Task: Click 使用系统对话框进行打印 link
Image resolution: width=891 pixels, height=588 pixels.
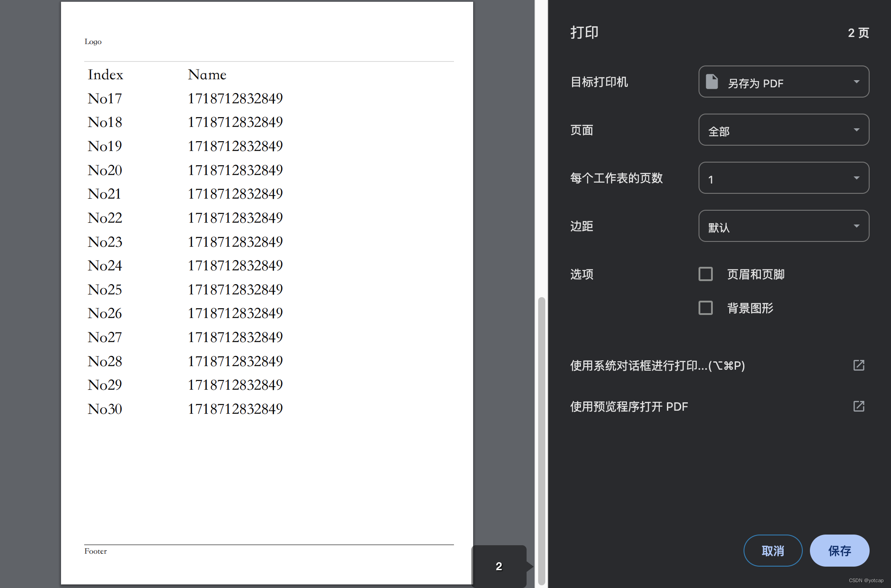Action: (657, 366)
